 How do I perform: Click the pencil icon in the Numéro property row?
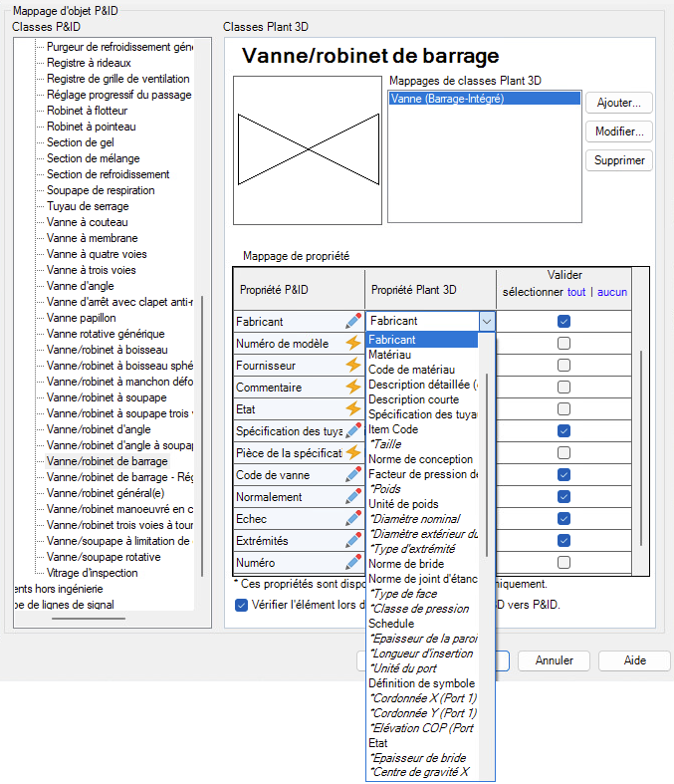coord(353,562)
